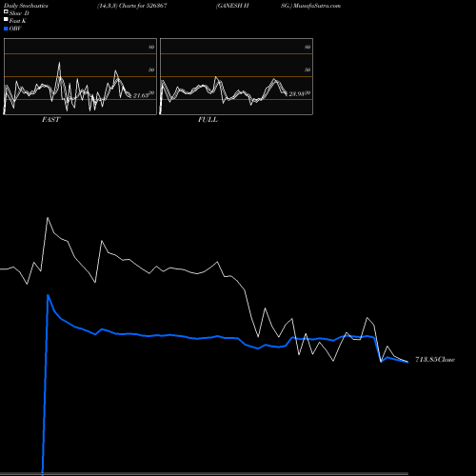Click the FAST stochastic chart panel
This screenshot has height=476, width=476.
click(80, 76)
